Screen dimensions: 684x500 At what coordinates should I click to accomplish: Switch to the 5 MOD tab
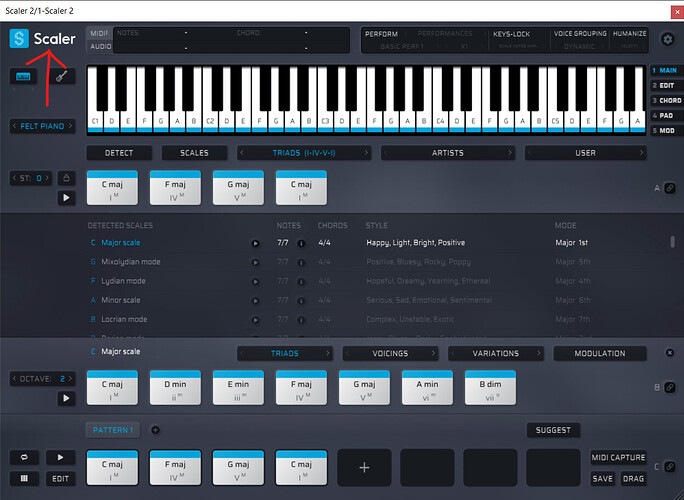tap(667, 130)
